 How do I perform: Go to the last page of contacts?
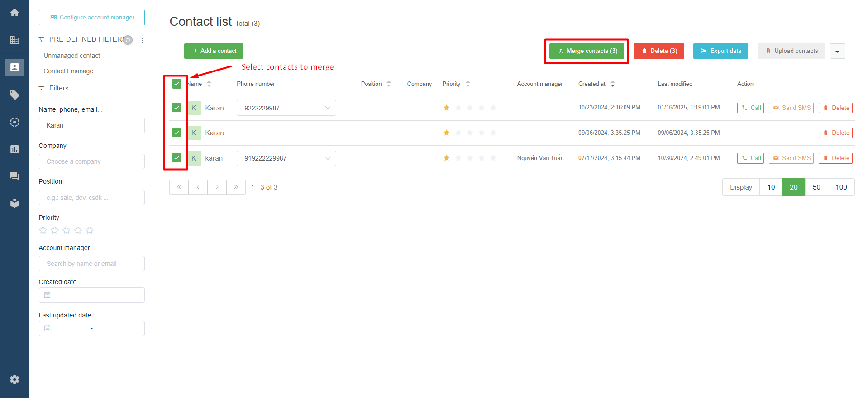click(236, 187)
